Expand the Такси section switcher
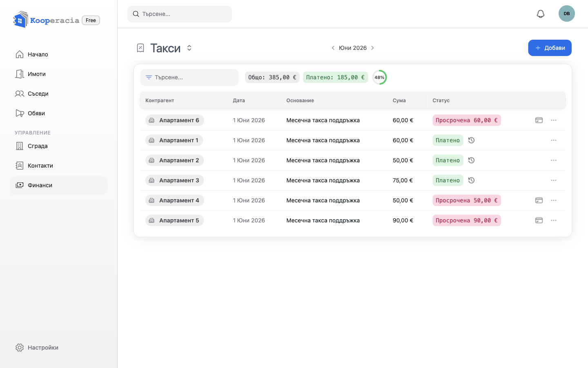This screenshot has width=588, height=368. point(189,48)
